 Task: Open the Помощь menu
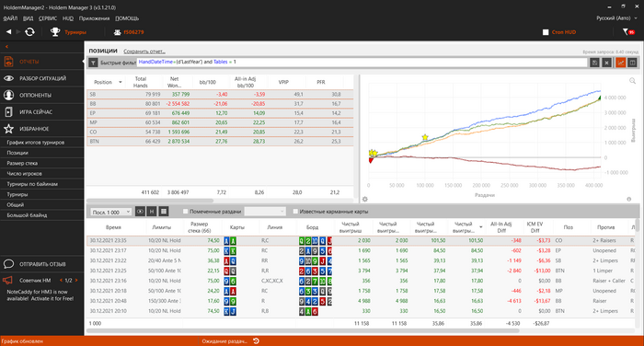point(127,18)
